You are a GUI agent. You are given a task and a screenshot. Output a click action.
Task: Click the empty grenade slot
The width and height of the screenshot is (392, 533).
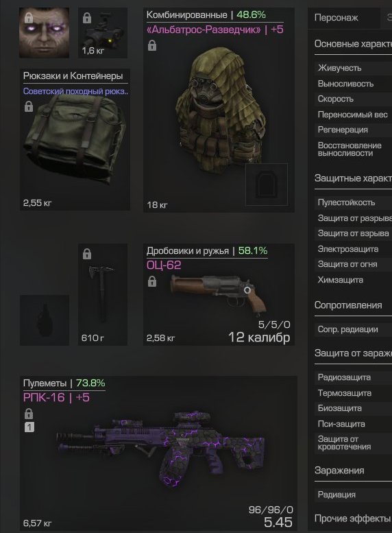44,320
